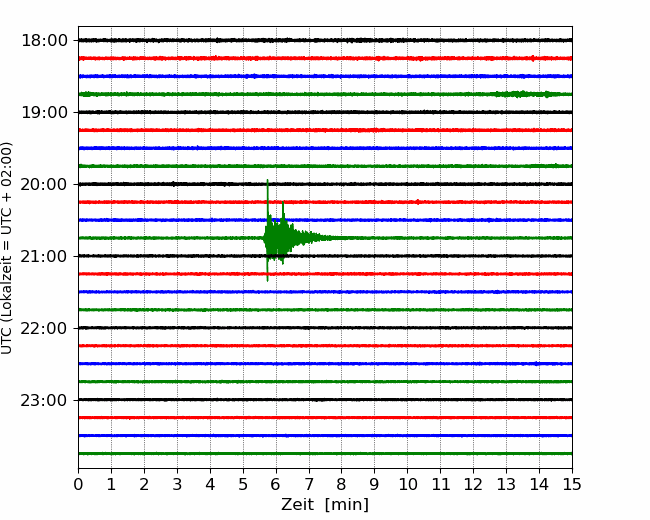Click the 18:00 time label
Viewport: 650px width, 520px height.
pos(44,41)
